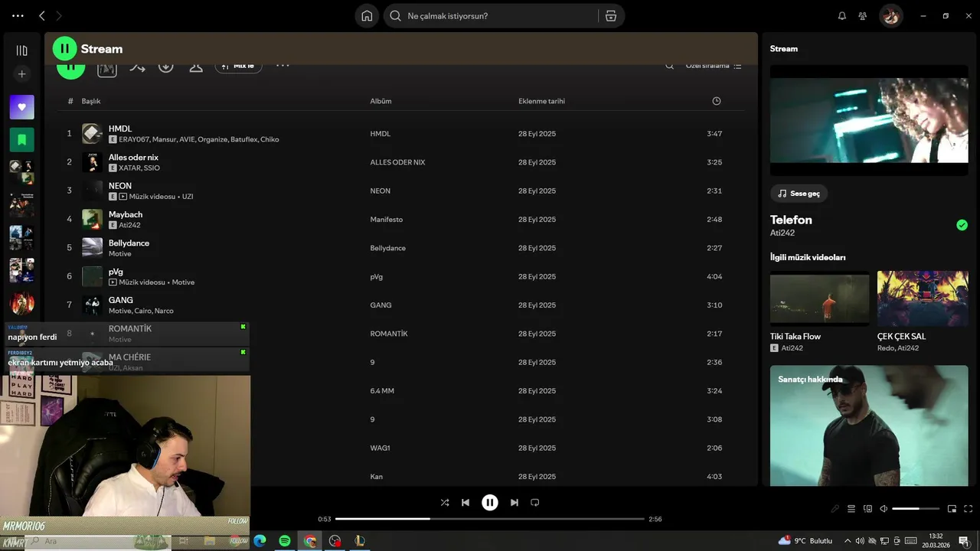The image size is (980, 551).
Task: Adjust the volume slider
Action: point(916,509)
